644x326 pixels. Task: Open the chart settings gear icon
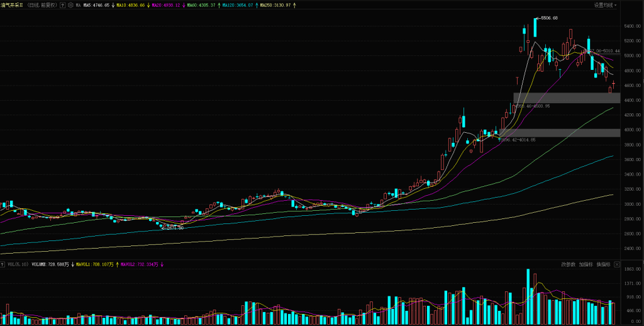70,5
